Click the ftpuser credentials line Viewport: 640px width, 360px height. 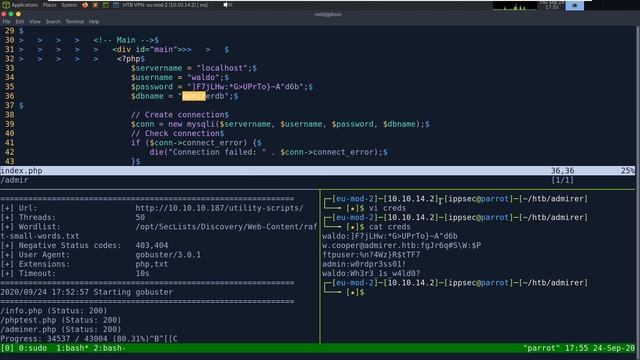(x=371, y=255)
